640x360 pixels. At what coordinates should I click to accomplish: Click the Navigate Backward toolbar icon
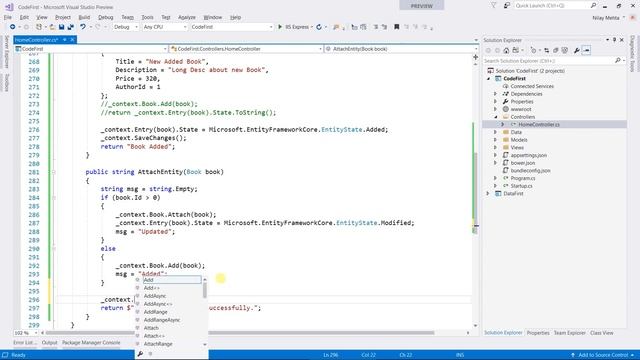tap(13, 27)
